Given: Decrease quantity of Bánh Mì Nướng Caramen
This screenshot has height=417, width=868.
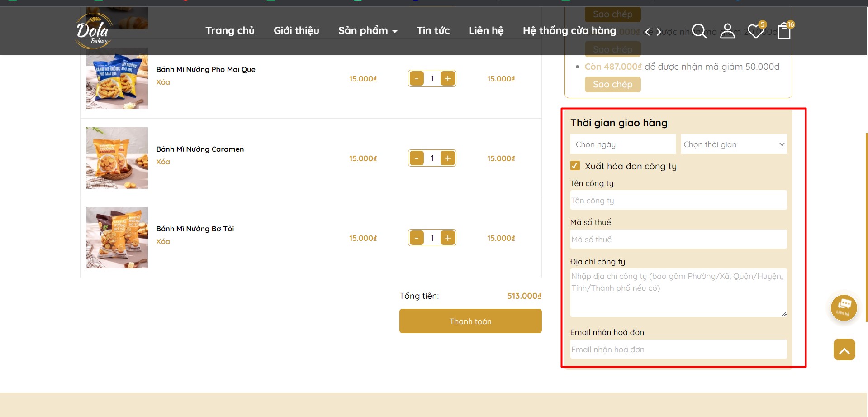Looking at the screenshot, I should tap(417, 158).
